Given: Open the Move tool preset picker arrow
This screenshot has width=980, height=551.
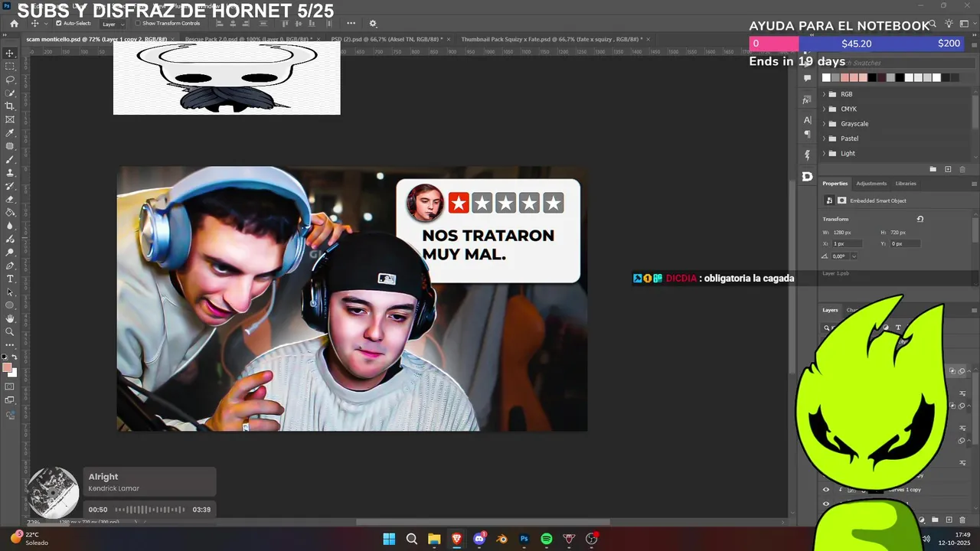Looking at the screenshot, I should (x=45, y=24).
